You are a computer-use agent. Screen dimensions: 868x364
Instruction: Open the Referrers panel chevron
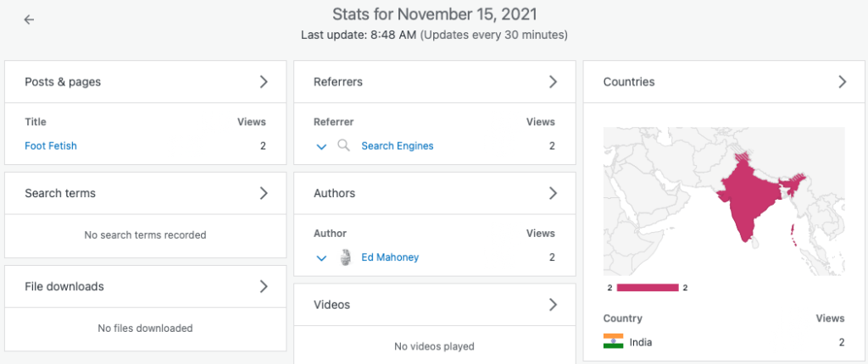(553, 82)
